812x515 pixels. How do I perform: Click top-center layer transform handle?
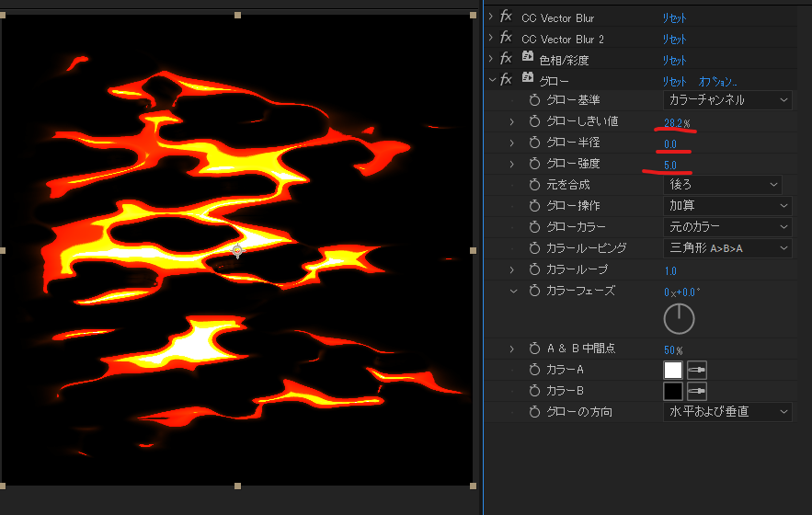click(237, 15)
